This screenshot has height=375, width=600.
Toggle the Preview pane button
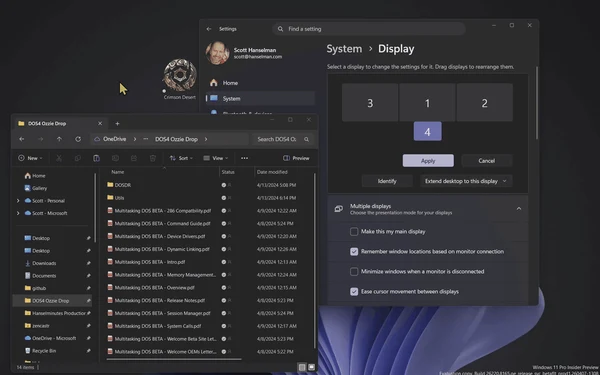(x=296, y=158)
